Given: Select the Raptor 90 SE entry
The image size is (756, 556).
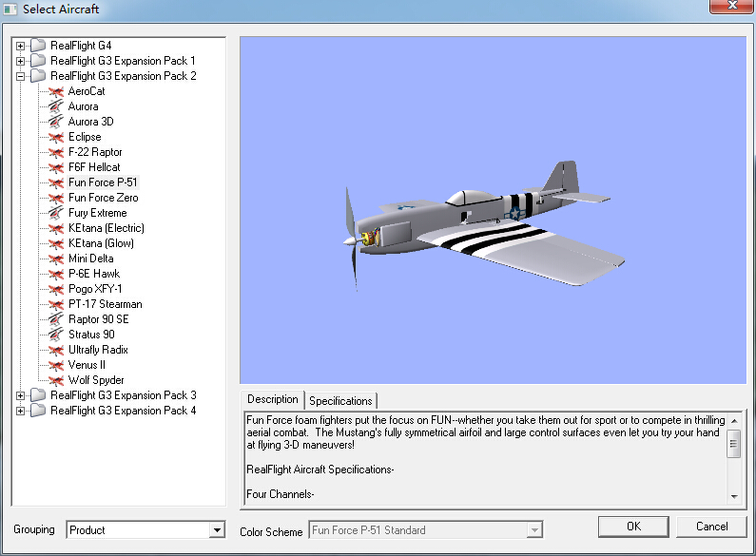Looking at the screenshot, I should click(98, 319).
